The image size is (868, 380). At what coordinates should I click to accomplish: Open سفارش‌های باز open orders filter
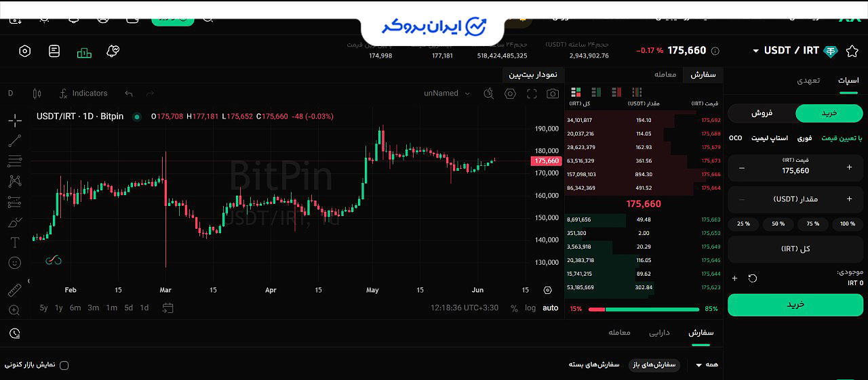654,364
